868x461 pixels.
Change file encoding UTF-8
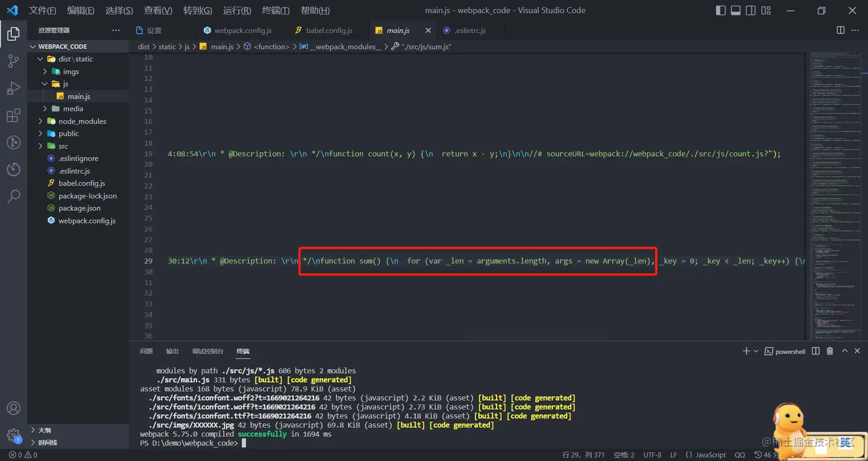(652, 455)
